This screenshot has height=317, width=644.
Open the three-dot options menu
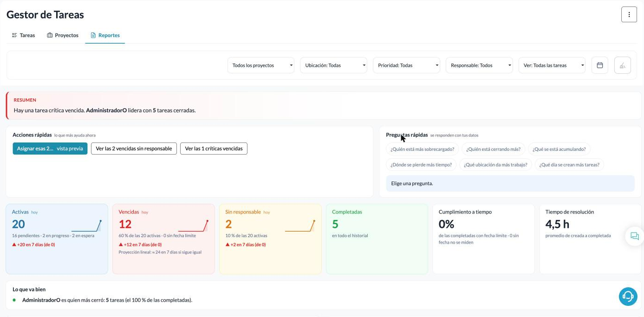coord(629,14)
